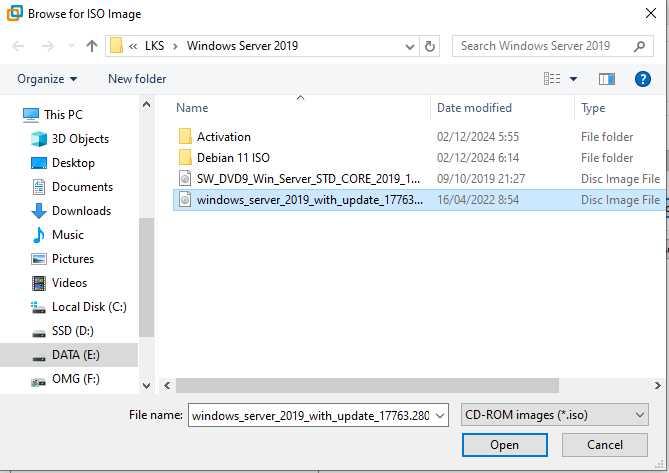Image resolution: width=669 pixels, height=473 pixels.
Task: Click date 02/12/2024 6:14 cell
Action: [x=478, y=158]
